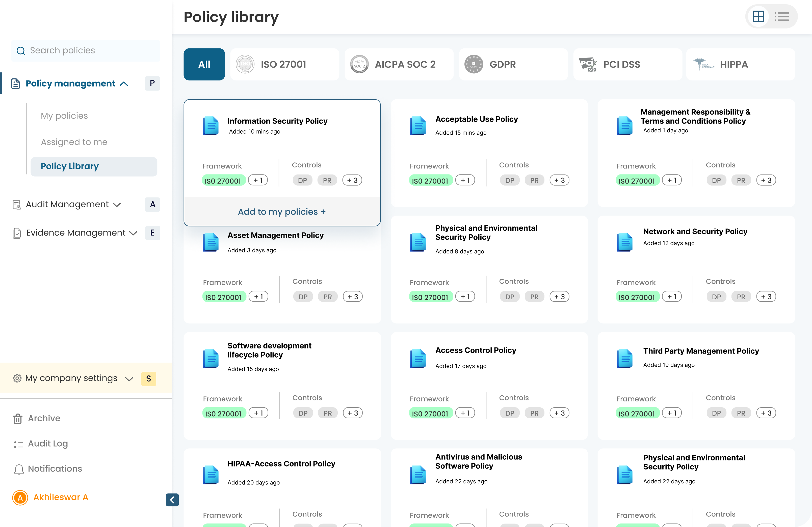Click the user avatar icon
The width and height of the screenshot is (812, 527).
pyautogui.click(x=20, y=498)
